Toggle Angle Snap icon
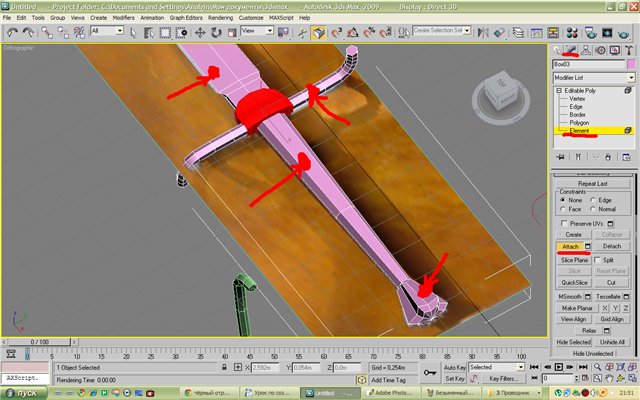This screenshot has width=640, height=400. 353,32
